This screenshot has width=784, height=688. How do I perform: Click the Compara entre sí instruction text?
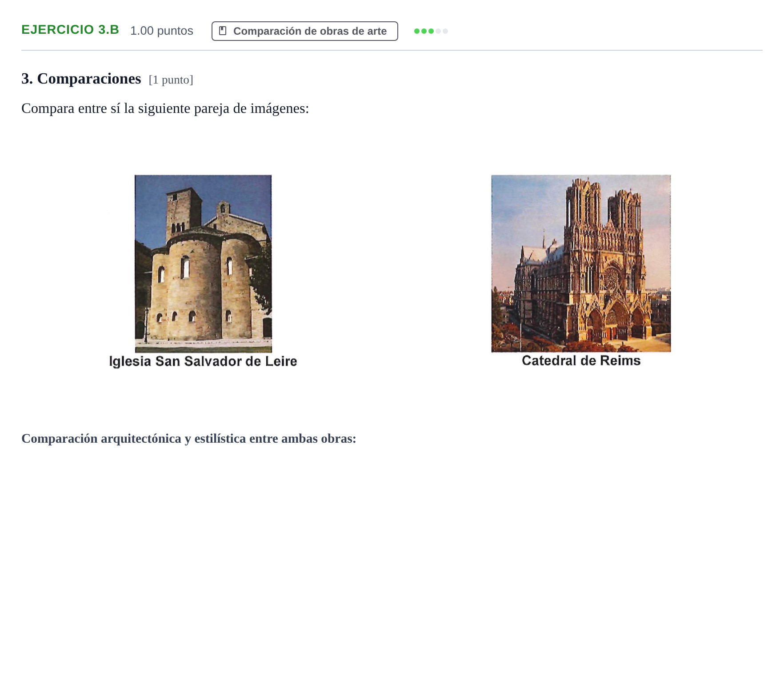click(x=165, y=108)
